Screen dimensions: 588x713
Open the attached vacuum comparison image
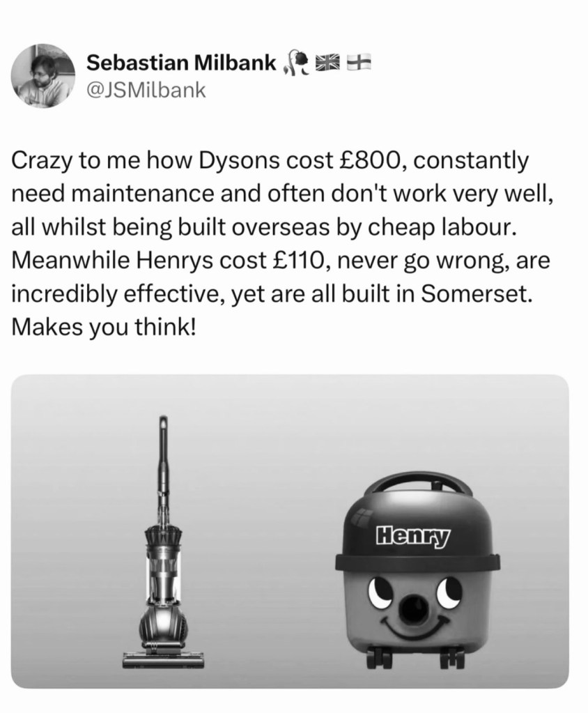(x=290, y=531)
